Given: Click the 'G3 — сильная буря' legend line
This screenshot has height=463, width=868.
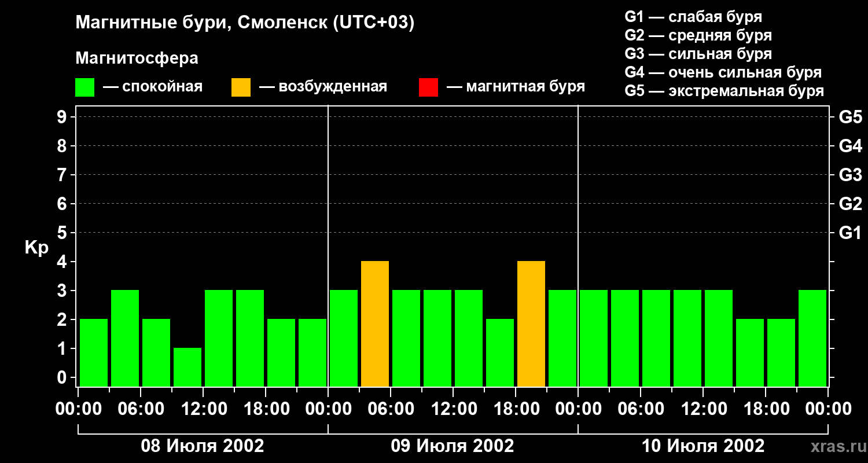Looking at the screenshot, I should [x=698, y=54].
